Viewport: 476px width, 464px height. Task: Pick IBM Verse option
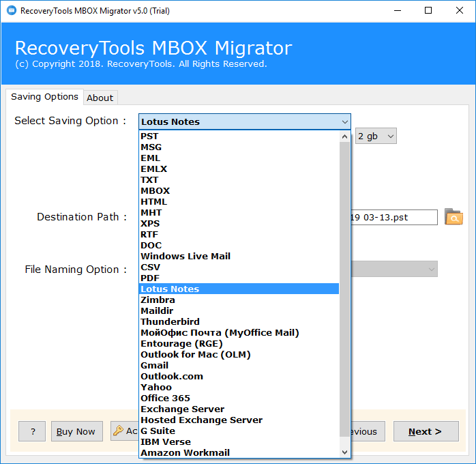239,442
